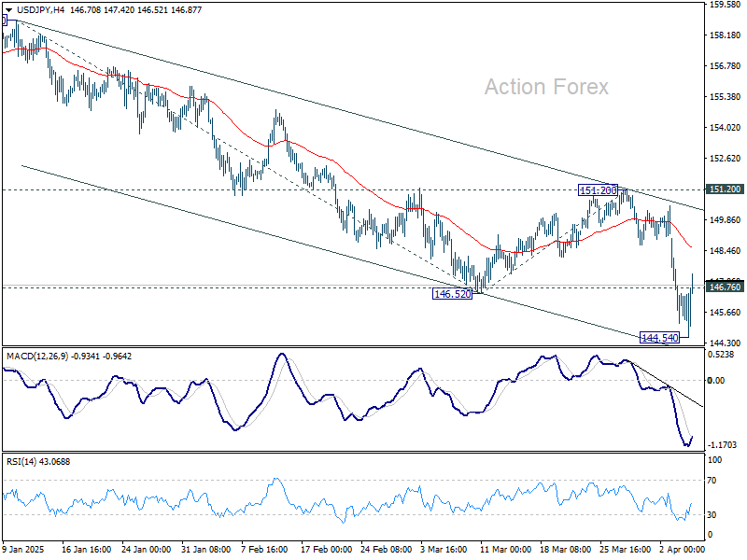This screenshot has height=560, width=747.
Task: Select the 151.200 price label on chart
Action: 596,190
